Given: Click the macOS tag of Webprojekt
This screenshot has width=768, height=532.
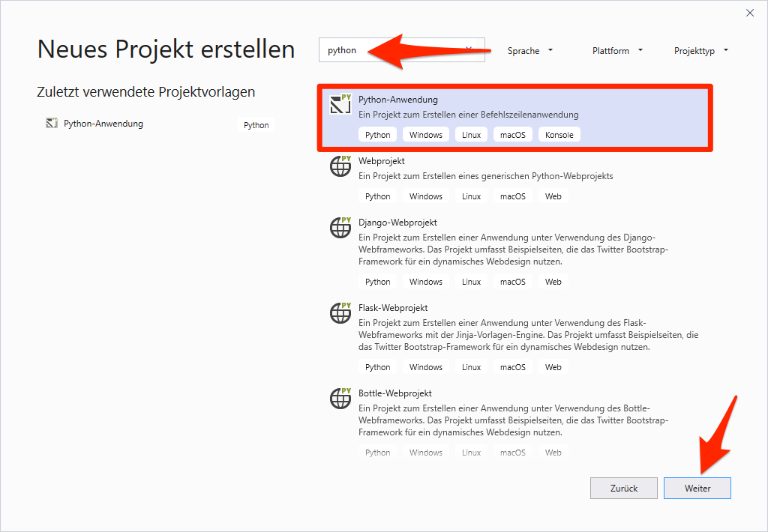Looking at the screenshot, I should click(x=513, y=196).
